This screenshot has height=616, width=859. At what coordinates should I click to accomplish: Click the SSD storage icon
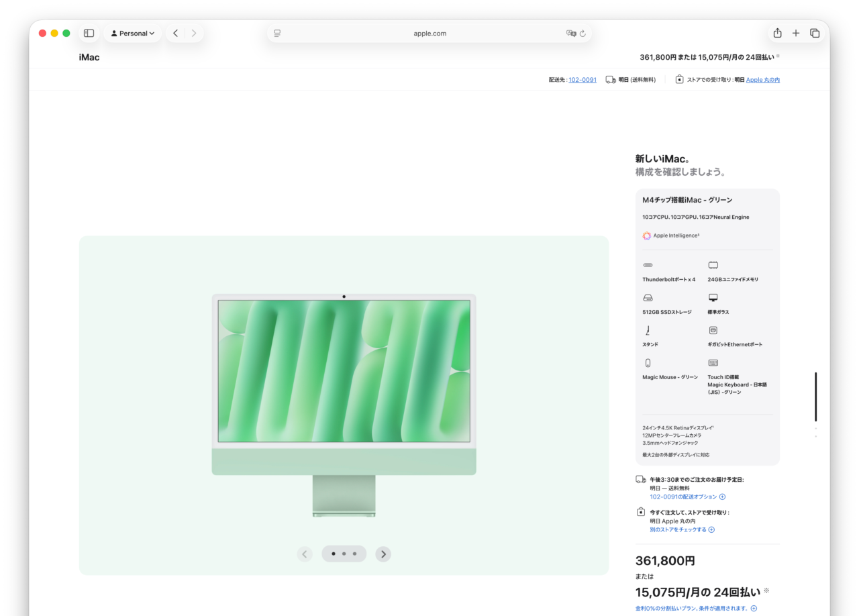point(648,298)
